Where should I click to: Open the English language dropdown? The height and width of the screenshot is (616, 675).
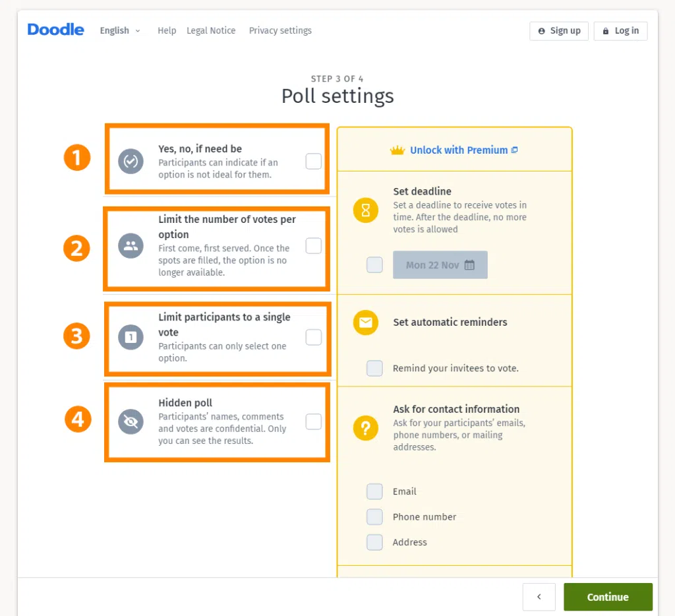(119, 30)
